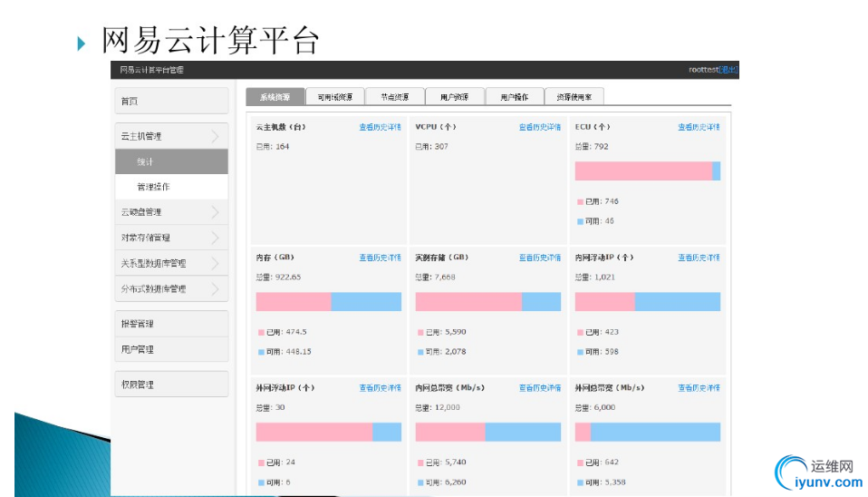868x497 pixels.
Task: Click the 内存 usage bar
Action: point(329,301)
